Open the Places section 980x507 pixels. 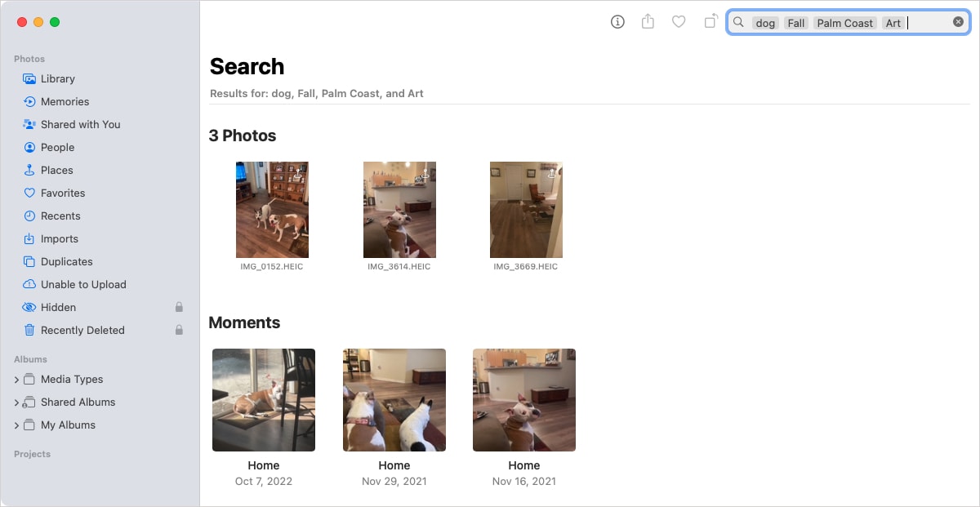58,170
